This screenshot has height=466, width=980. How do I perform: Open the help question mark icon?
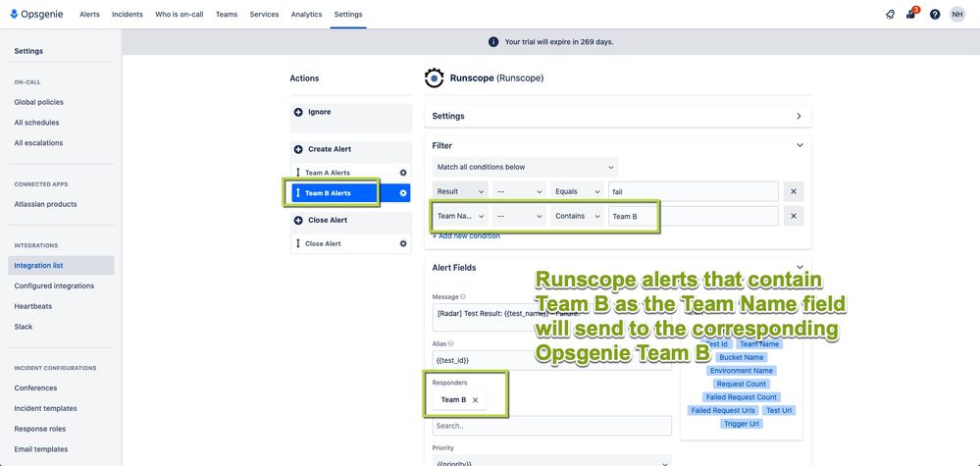click(934, 15)
